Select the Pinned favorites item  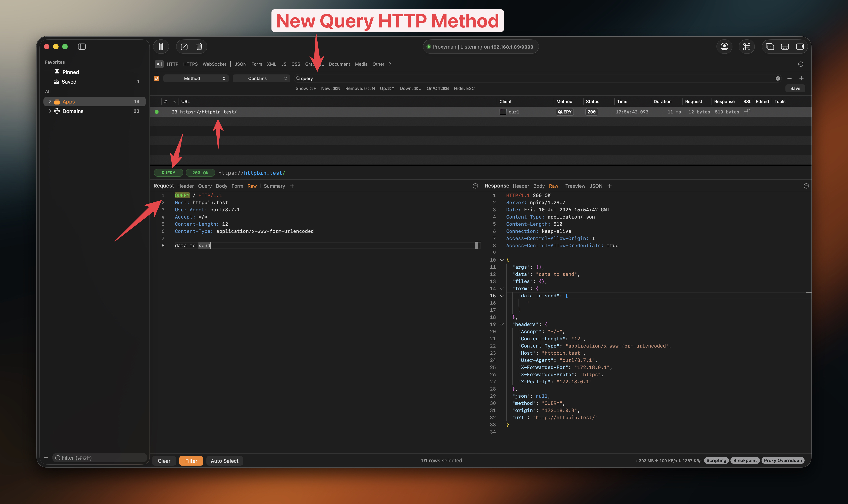tap(94, 72)
